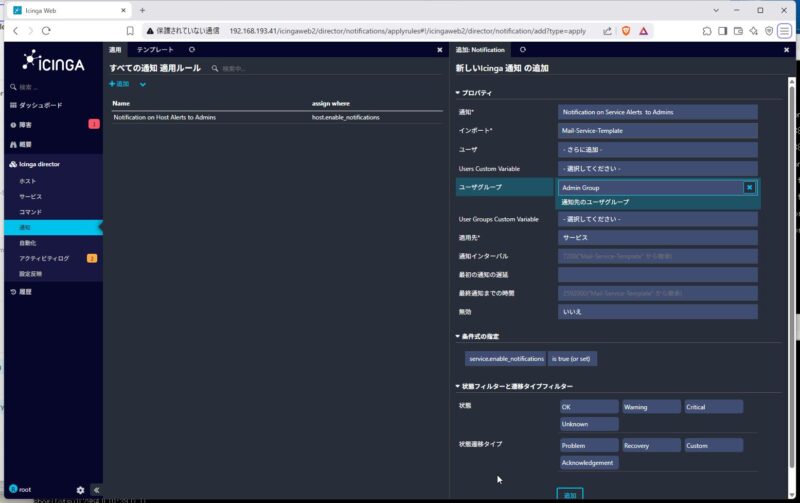Open the 無効 いいえ dropdown

click(x=657, y=312)
